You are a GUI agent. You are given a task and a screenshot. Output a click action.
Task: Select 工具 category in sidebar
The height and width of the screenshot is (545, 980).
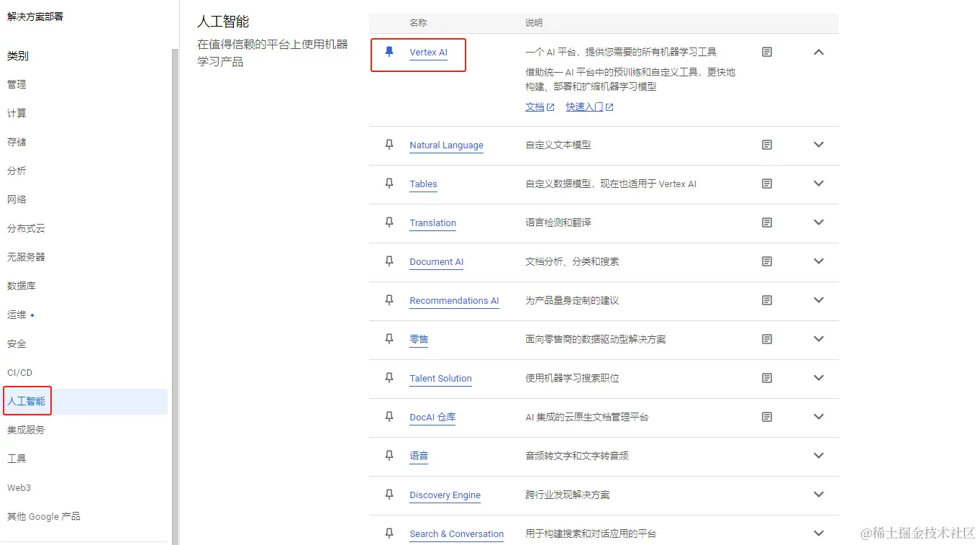click(x=17, y=459)
